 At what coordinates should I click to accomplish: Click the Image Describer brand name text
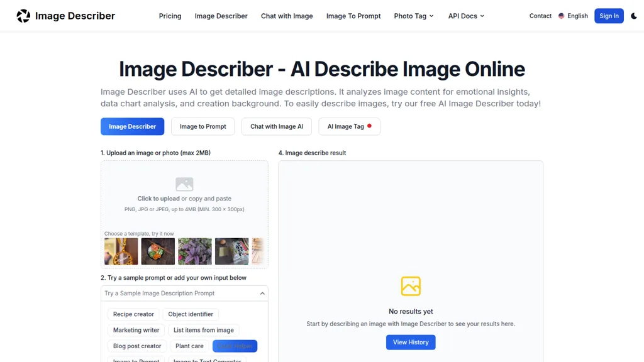pos(75,16)
